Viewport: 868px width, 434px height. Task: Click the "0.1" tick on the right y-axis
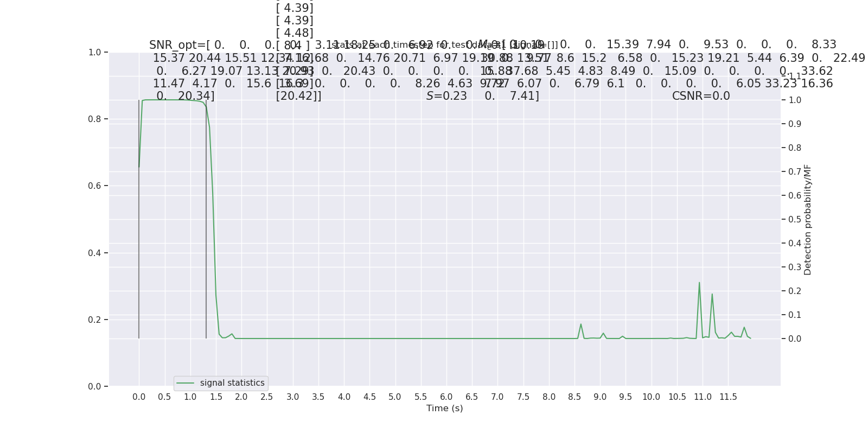click(795, 315)
